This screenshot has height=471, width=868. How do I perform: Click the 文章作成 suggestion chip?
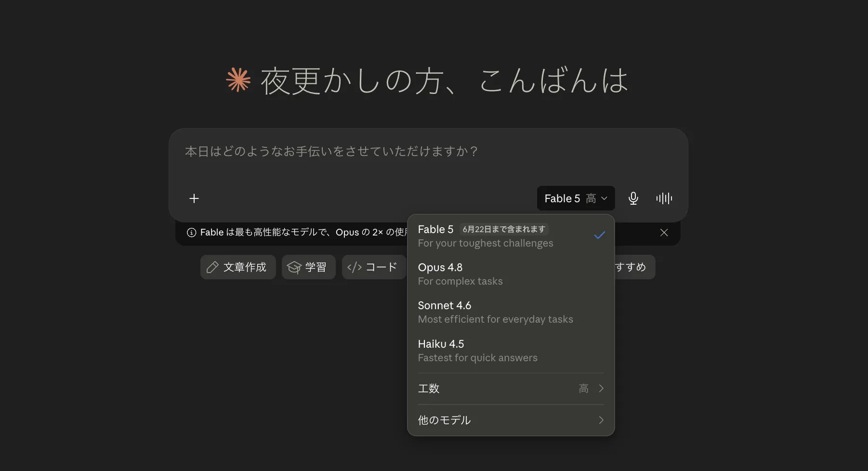238,267
